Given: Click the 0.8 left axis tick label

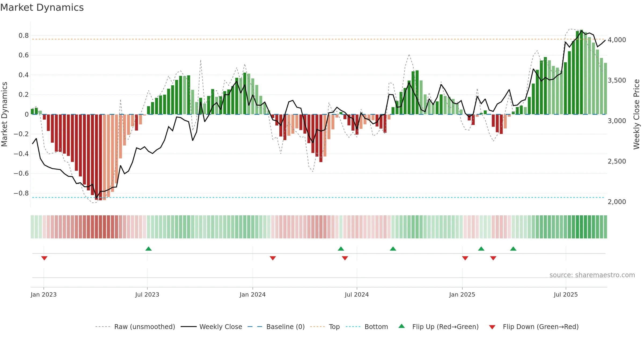Looking at the screenshot, I should 24,36.
